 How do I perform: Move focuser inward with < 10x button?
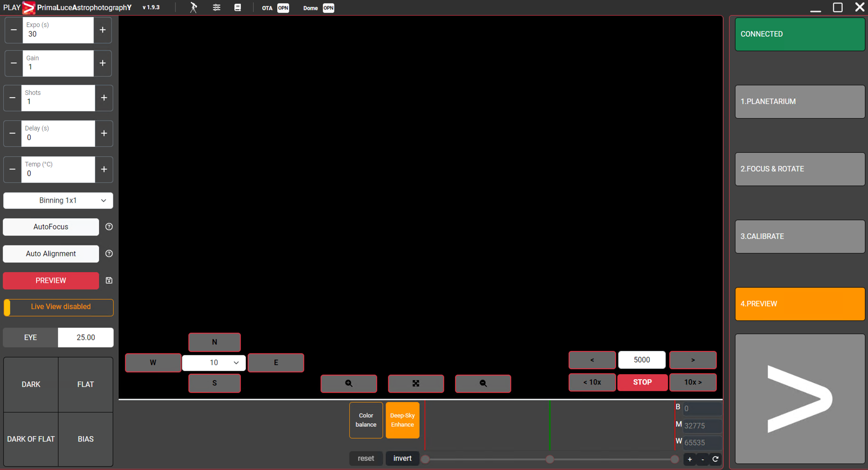point(592,382)
